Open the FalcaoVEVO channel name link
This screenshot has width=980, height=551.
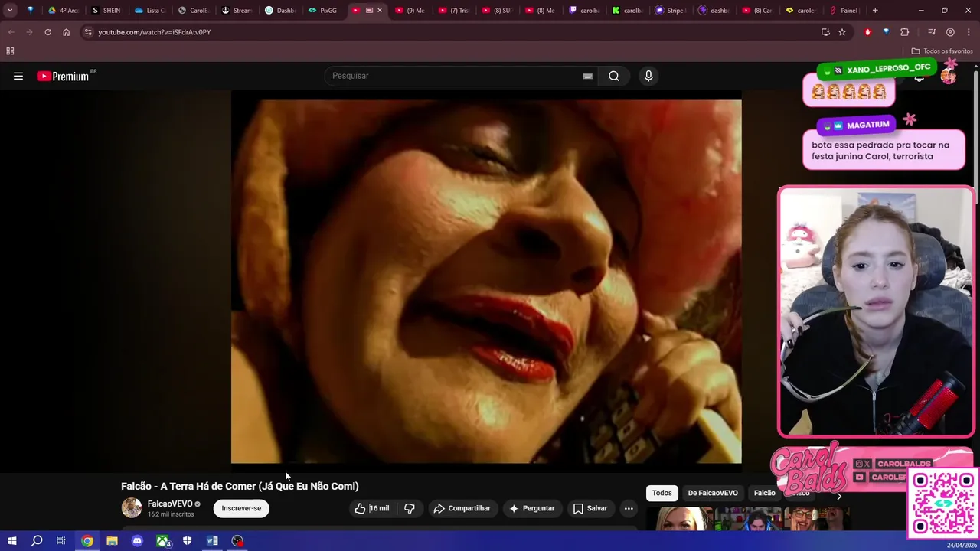[x=170, y=504]
